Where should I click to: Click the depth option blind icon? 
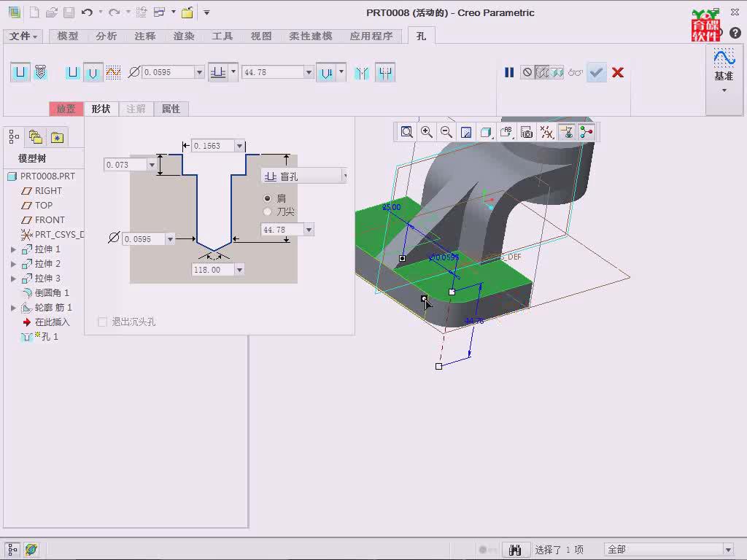point(218,72)
